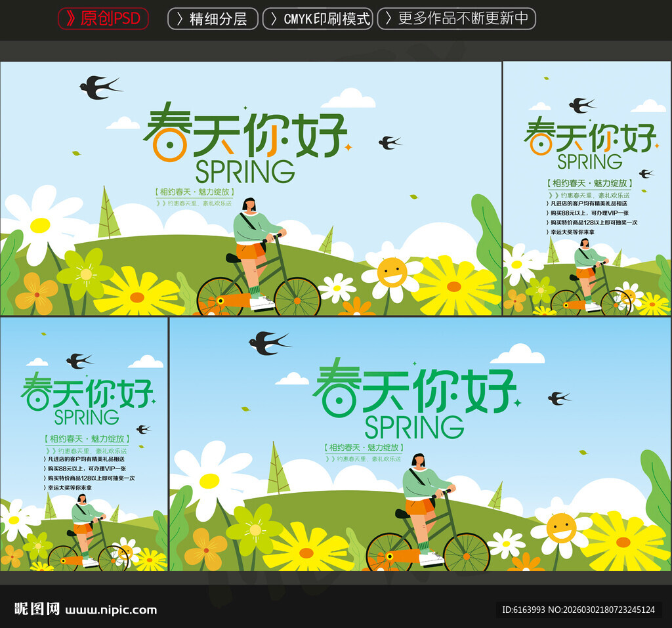The width and height of the screenshot is (672, 628).
Task: Click 约惠春天里 subtitle in all-green horizontal poster
Action: pyautogui.click(x=364, y=459)
